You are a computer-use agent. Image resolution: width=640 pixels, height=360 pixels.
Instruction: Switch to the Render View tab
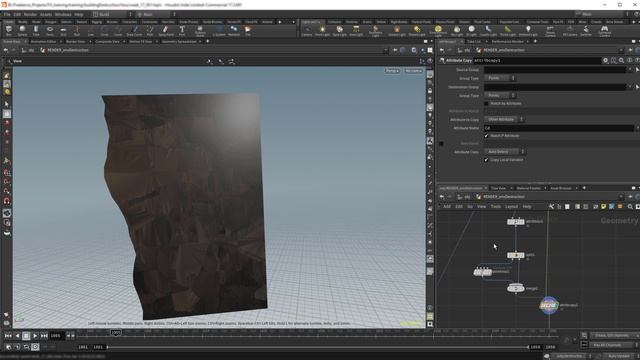76,42
